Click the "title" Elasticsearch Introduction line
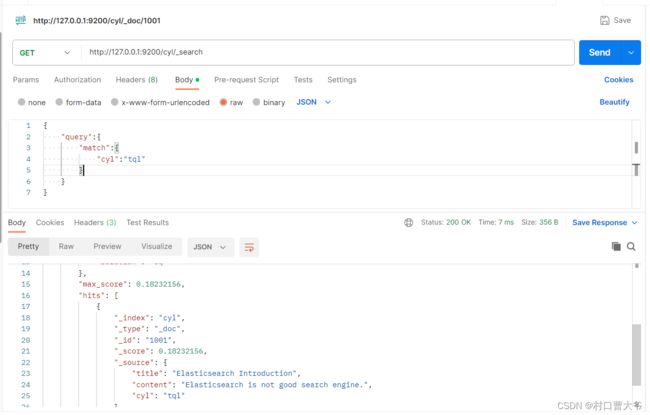 coord(216,374)
